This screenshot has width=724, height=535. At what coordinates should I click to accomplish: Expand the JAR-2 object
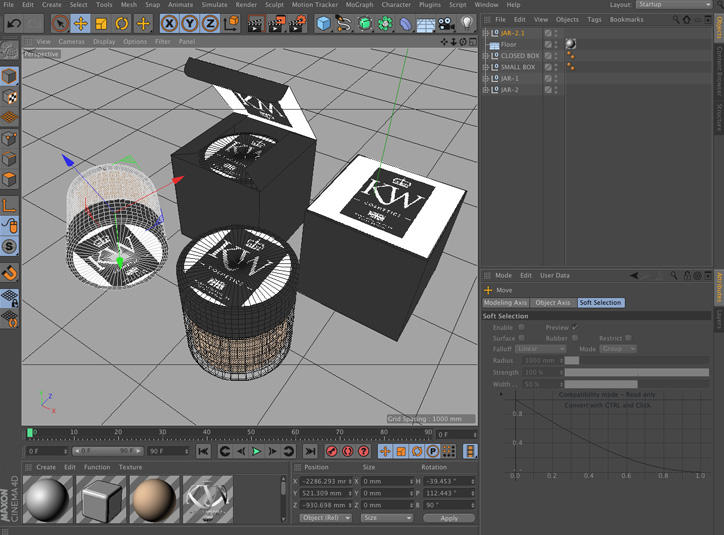pos(485,90)
